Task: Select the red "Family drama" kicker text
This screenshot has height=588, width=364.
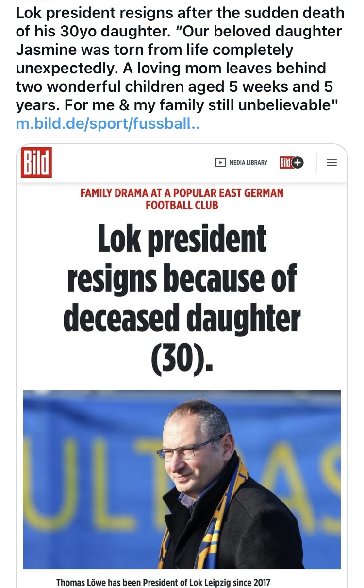Action: coord(182,193)
